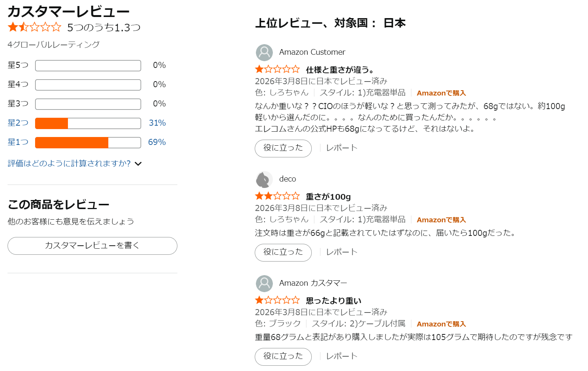Open the 仕様と重さが違う。 review title

(340, 70)
